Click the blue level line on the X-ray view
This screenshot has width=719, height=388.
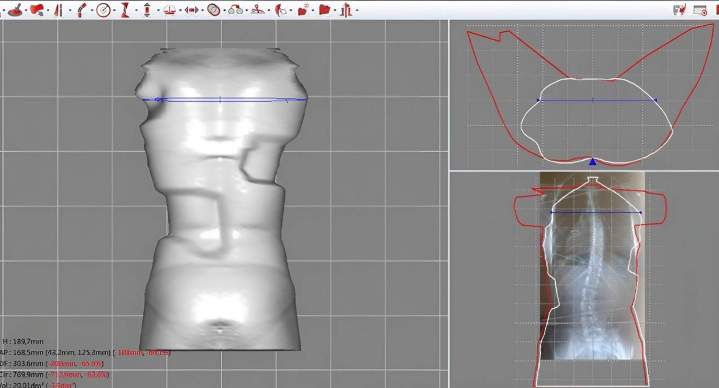coord(596,212)
